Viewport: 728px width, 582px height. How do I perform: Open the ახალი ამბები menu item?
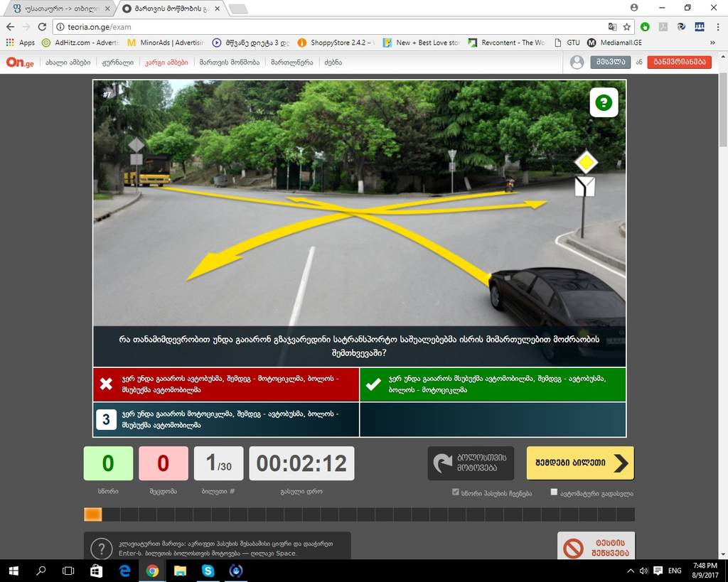pyautogui.click(x=68, y=63)
